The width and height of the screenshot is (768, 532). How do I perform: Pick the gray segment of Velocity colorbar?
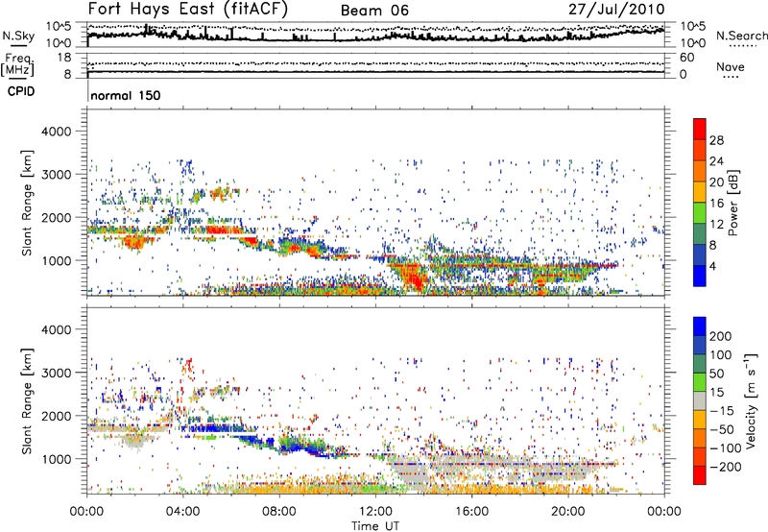tap(700, 400)
